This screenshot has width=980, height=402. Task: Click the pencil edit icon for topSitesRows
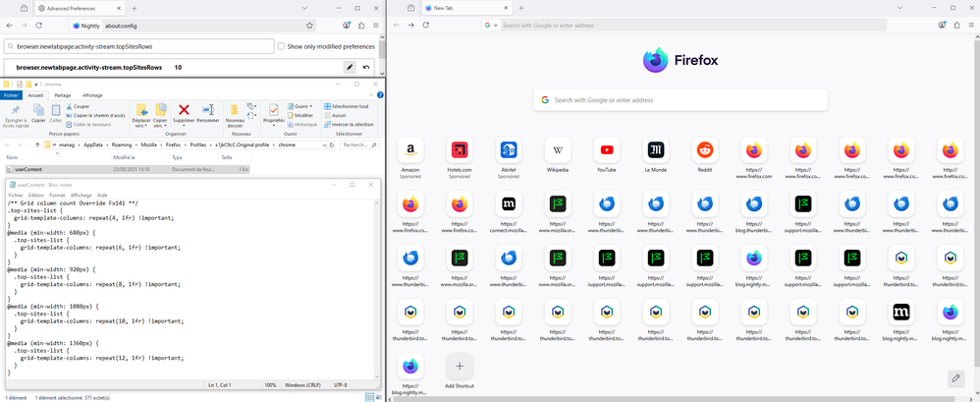pyautogui.click(x=350, y=68)
